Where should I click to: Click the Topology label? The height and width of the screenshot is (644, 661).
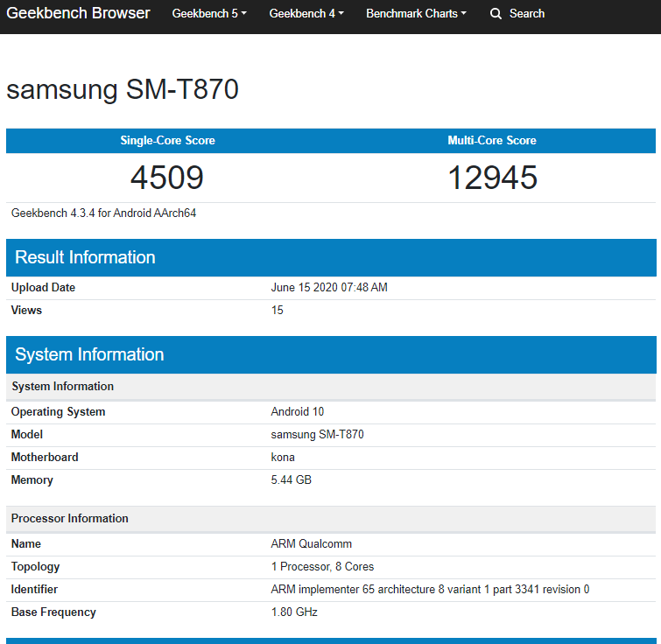[x=35, y=566]
